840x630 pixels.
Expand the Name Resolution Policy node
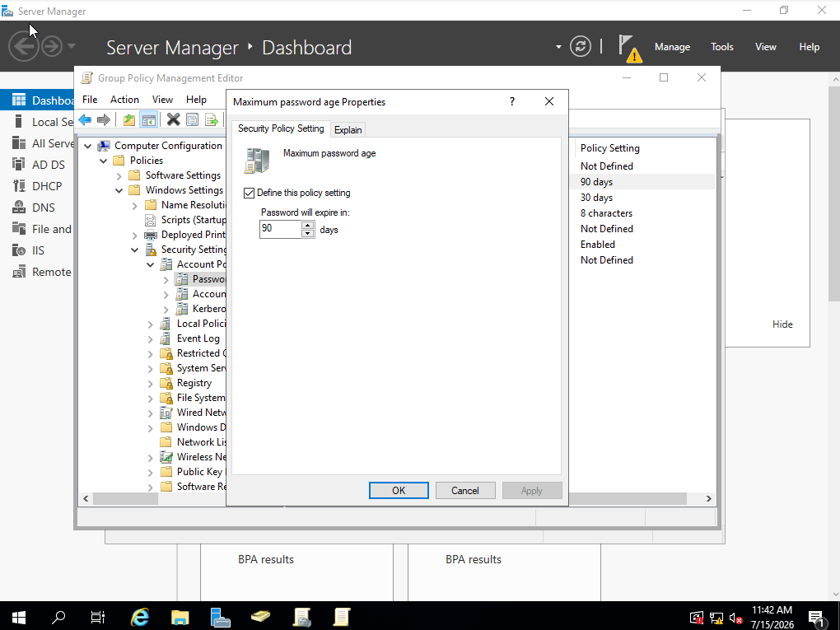(135, 205)
